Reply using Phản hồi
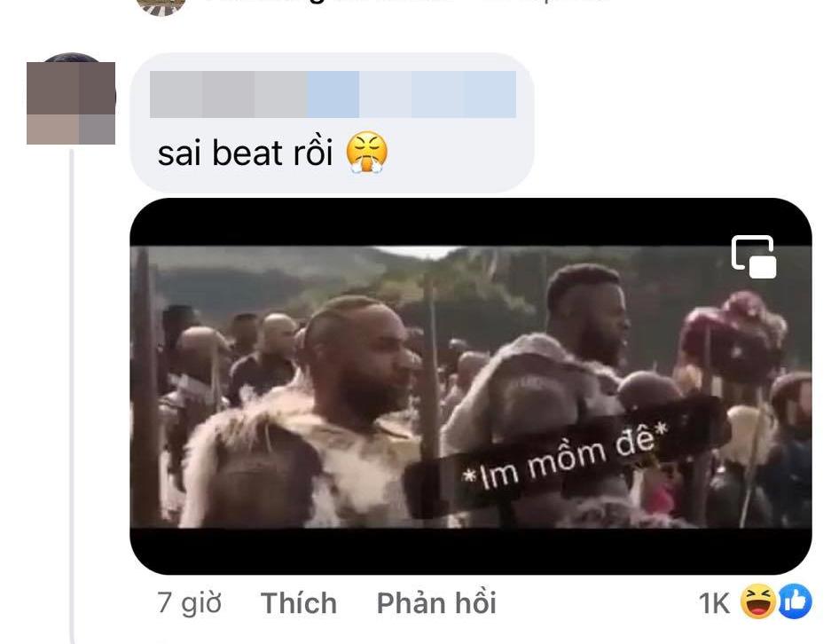 click(x=436, y=603)
